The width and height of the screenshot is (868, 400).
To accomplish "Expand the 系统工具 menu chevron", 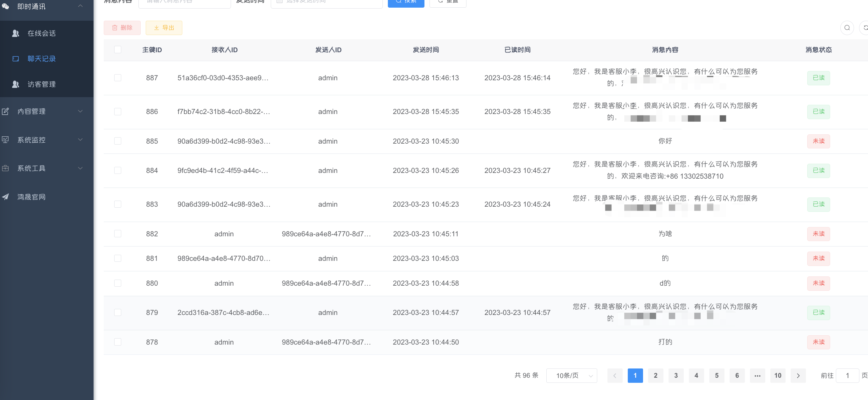I will point(80,168).
